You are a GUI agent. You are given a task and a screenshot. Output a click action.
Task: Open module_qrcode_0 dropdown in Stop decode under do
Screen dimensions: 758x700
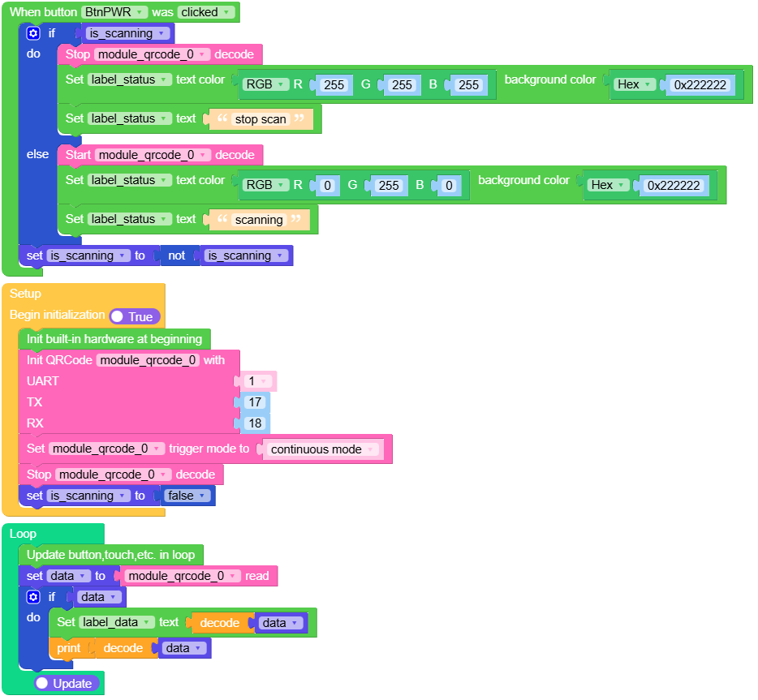coord(152,54)
